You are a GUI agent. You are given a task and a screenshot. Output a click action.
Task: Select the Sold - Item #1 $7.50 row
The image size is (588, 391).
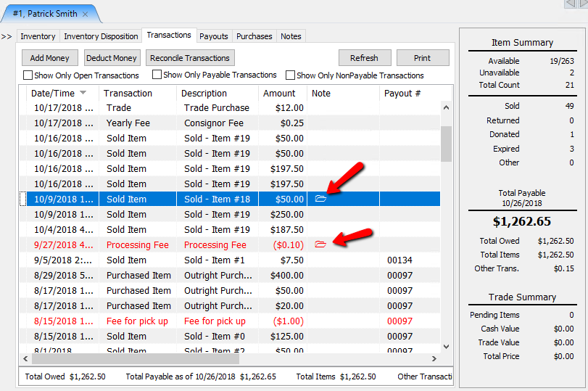tap(230, 260)
